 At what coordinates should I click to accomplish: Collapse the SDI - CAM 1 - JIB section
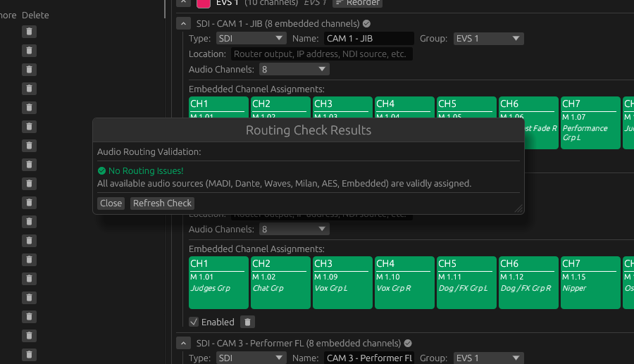tap(184, 24)
